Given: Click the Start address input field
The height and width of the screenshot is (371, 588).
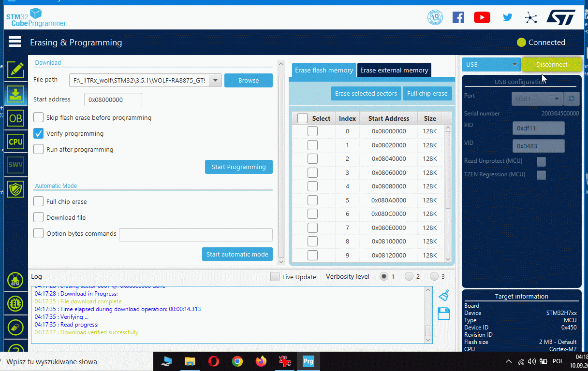Looking at the screenshot, I should (113, 100).
